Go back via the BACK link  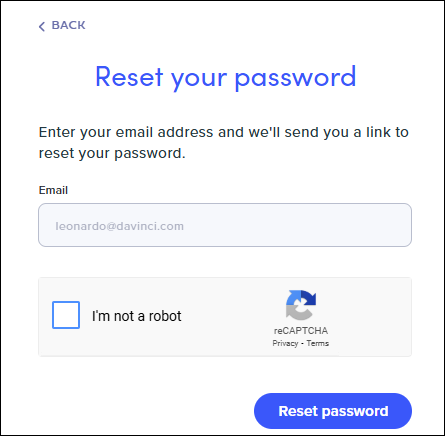tap(62, 26)
